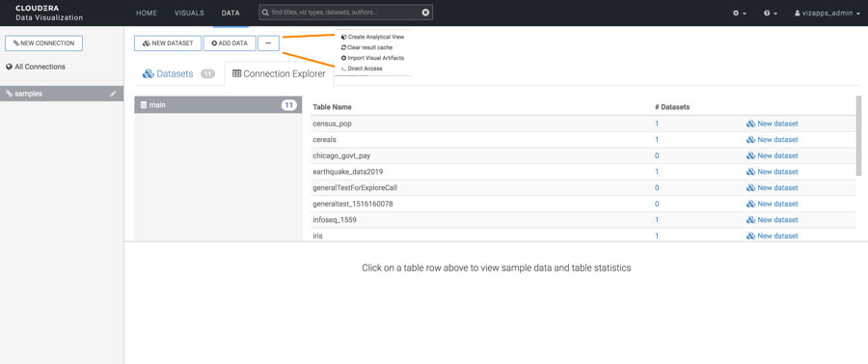Expand the vizapps_admin user menu
Screen dimensions: 868x364
pyautogui.click(x=827, y=14)
